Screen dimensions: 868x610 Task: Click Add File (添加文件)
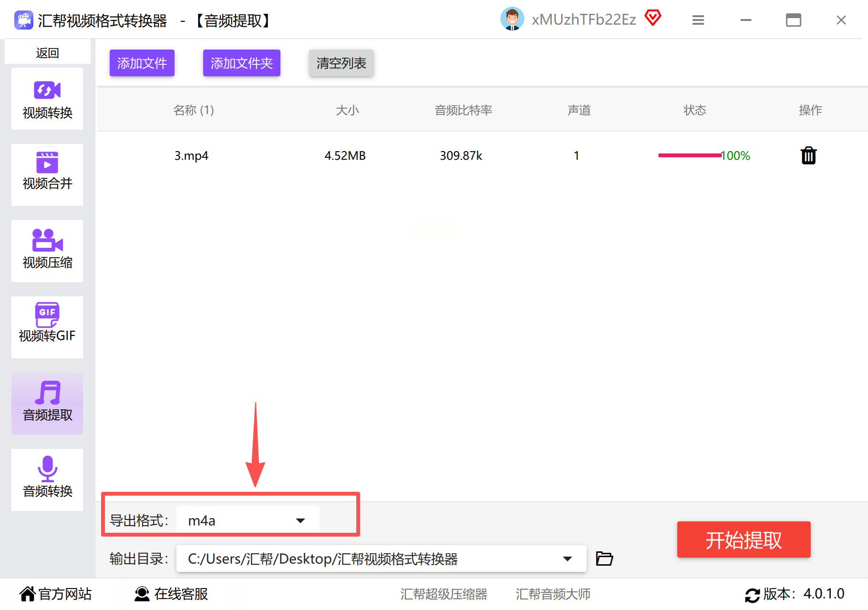tap(142, 63)
